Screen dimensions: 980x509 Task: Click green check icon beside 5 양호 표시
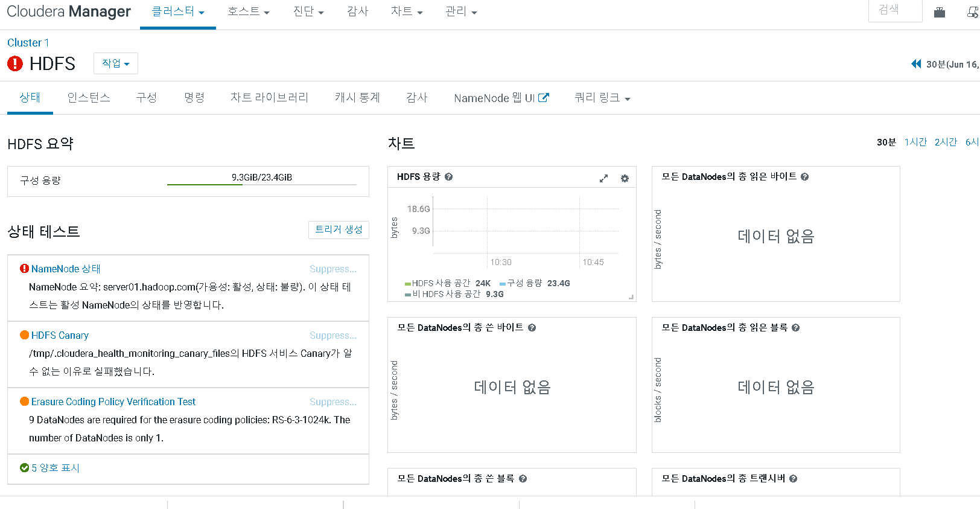click(24, 468)
